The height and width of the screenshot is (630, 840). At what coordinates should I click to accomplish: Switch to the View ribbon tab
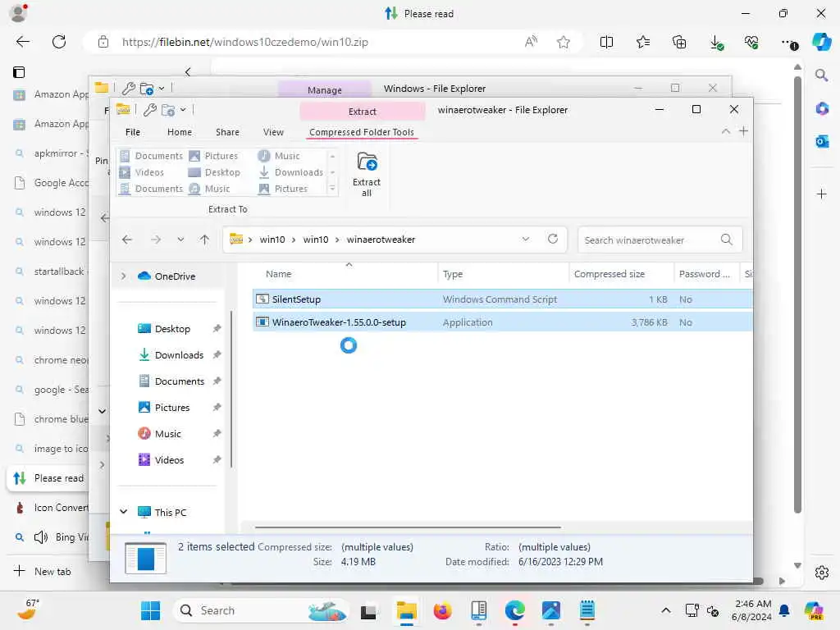273,132
